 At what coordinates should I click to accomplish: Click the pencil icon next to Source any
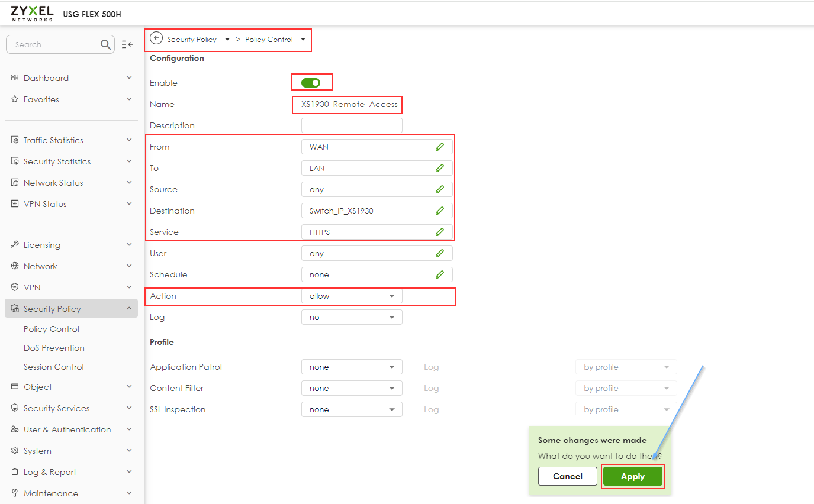coord(440,189)
